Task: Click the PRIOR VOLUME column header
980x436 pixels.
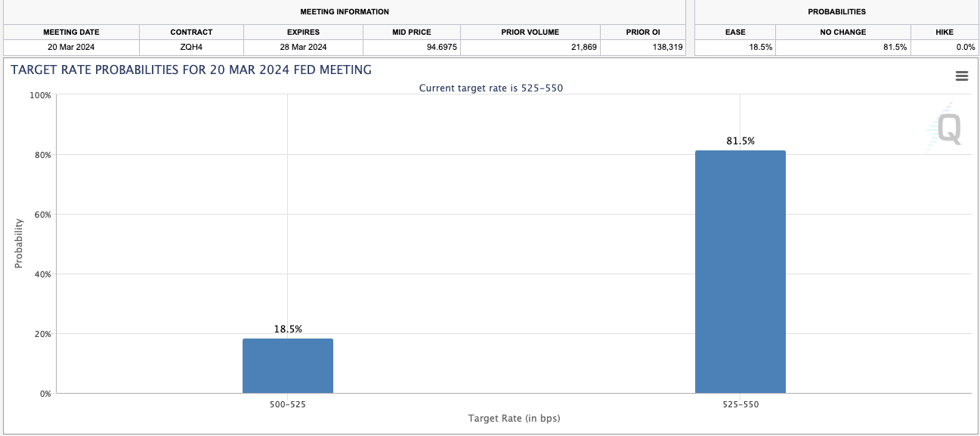Action: (530, 32)
